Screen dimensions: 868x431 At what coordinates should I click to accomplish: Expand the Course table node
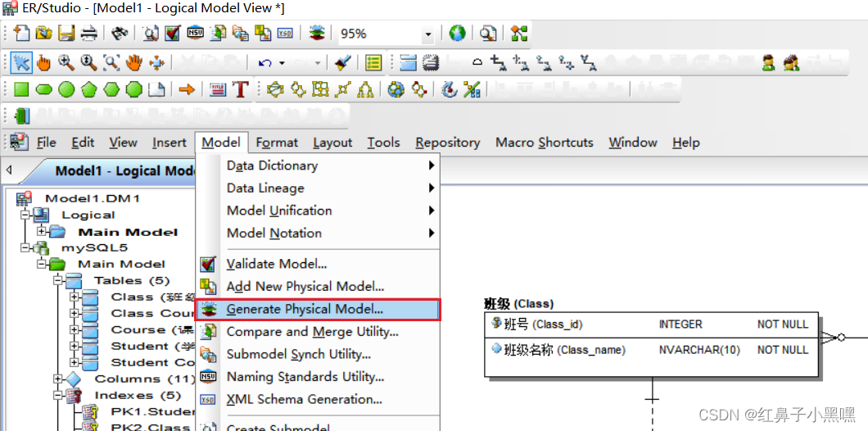click(75, 329)
